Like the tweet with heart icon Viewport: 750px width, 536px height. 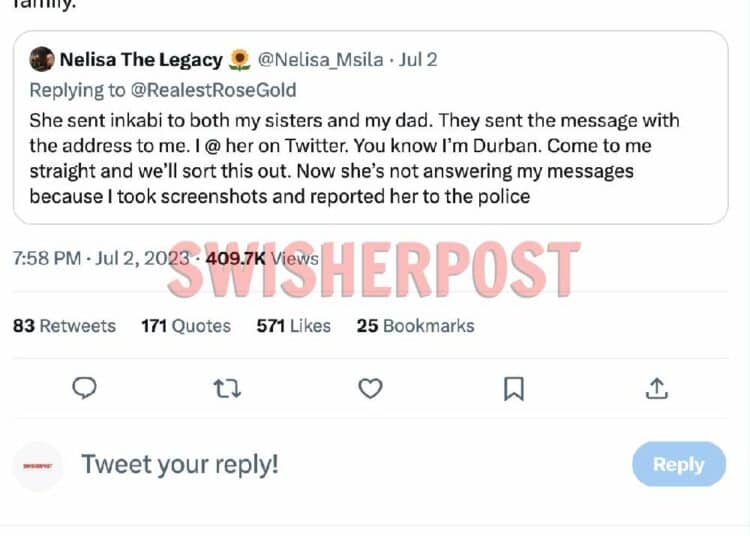click(x=370, y=388)
